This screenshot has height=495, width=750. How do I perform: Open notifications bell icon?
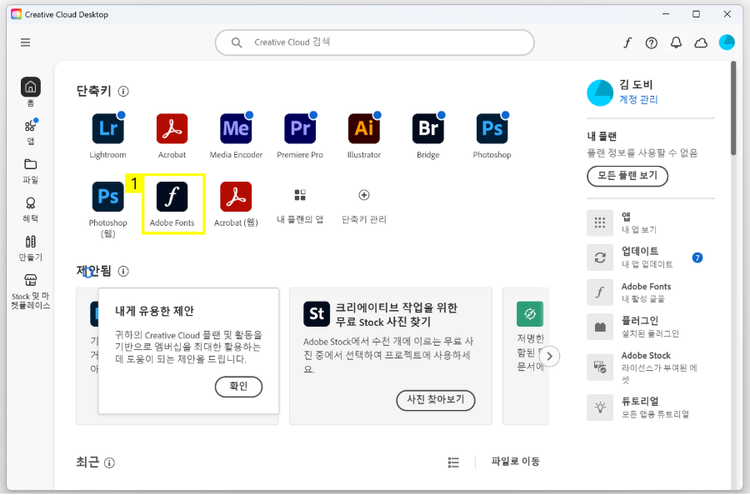coord(676,43)
